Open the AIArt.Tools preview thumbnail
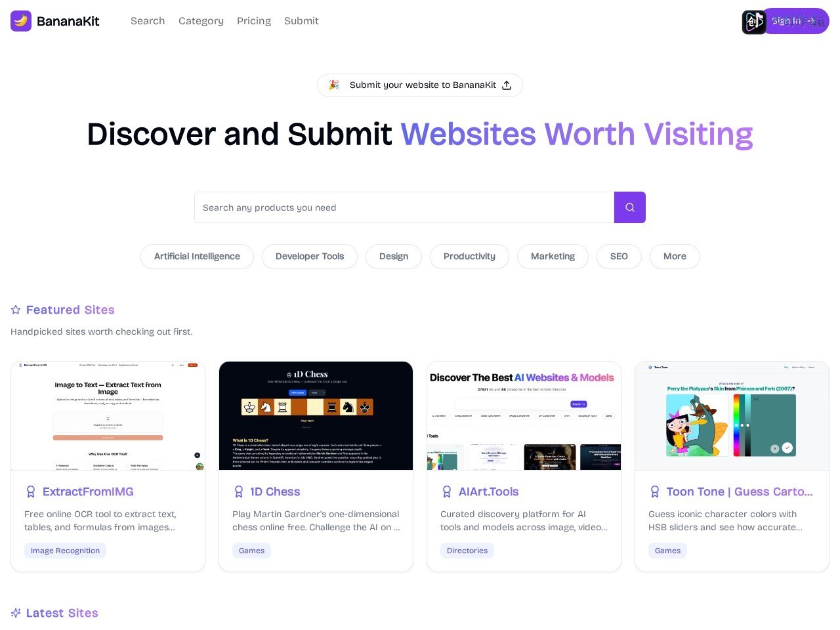The width and height of the screenshot is (840, 630). coord(524,416)
